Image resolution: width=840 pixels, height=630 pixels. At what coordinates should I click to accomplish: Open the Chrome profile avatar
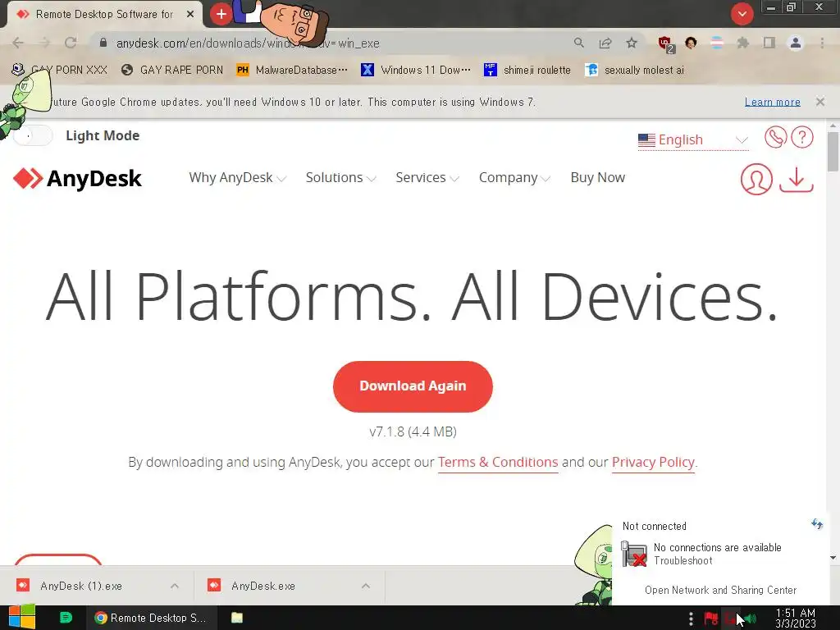(796, 43)
